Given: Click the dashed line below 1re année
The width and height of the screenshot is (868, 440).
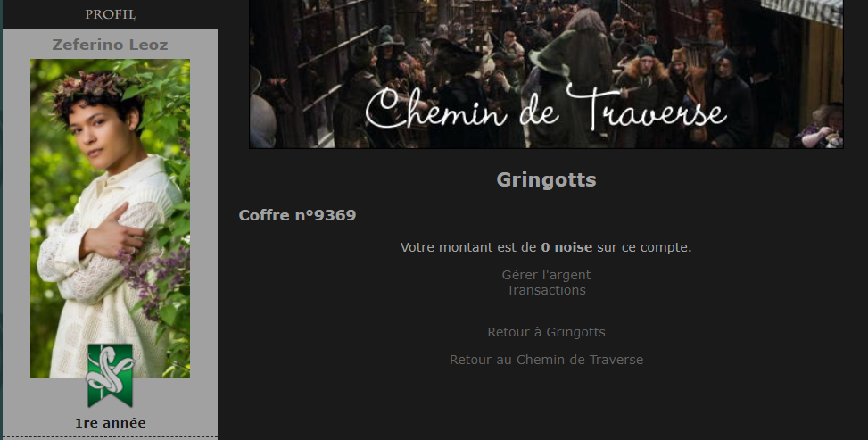Looking at the screenshot, I should [110, 436].
